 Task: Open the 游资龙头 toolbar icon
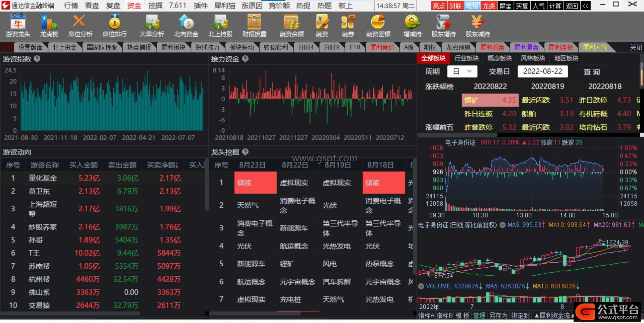point(18,26)
